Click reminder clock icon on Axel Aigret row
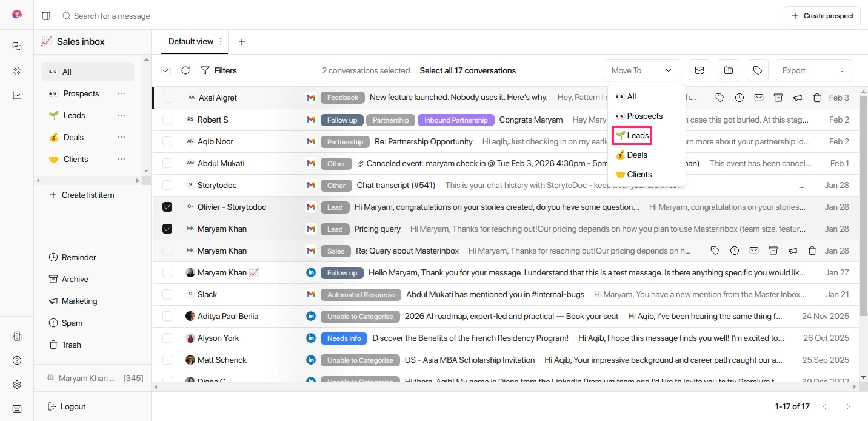This screenshot has height=421, width=868. 739,98
